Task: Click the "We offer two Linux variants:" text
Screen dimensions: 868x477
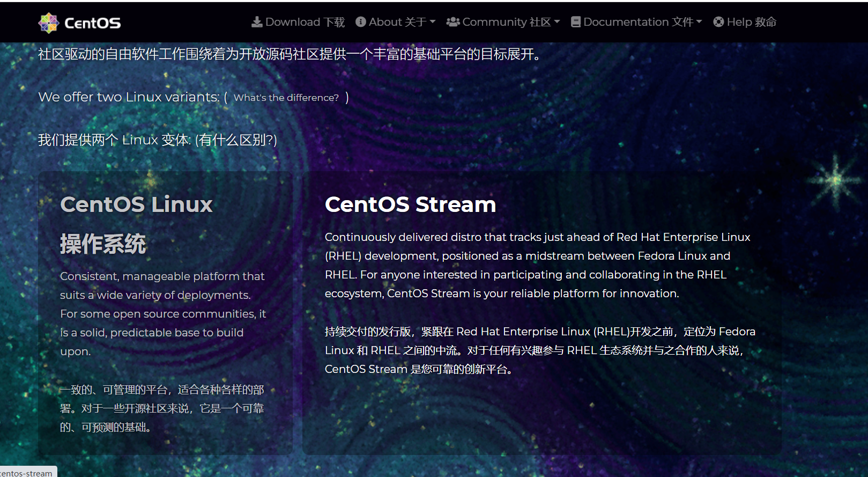Action: click(129, 97)
